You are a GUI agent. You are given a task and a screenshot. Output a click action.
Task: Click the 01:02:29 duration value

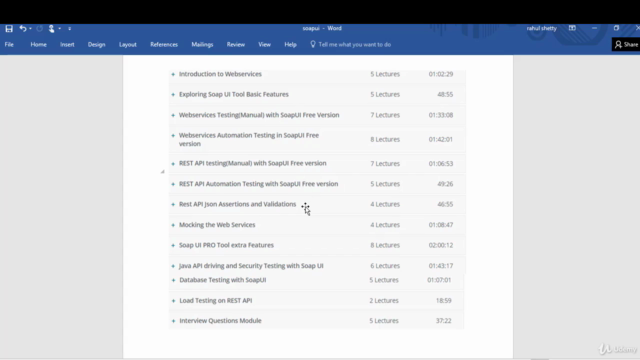coord(441,74)
